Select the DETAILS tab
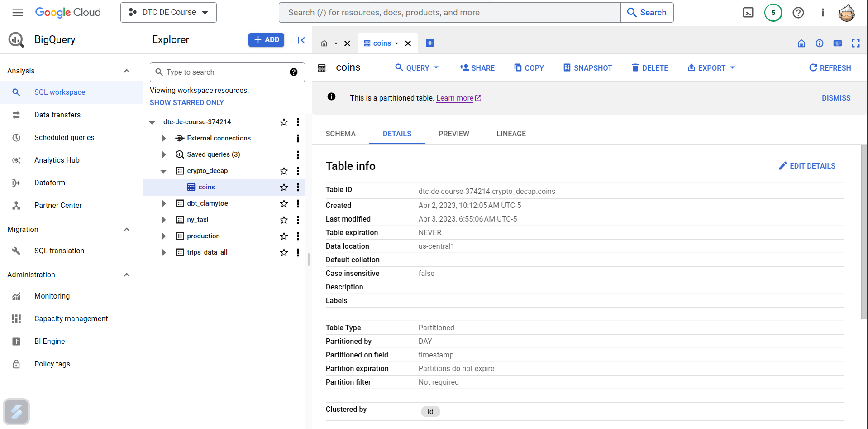The height and width of the screenshot is (429, 868). coord(397,134)
